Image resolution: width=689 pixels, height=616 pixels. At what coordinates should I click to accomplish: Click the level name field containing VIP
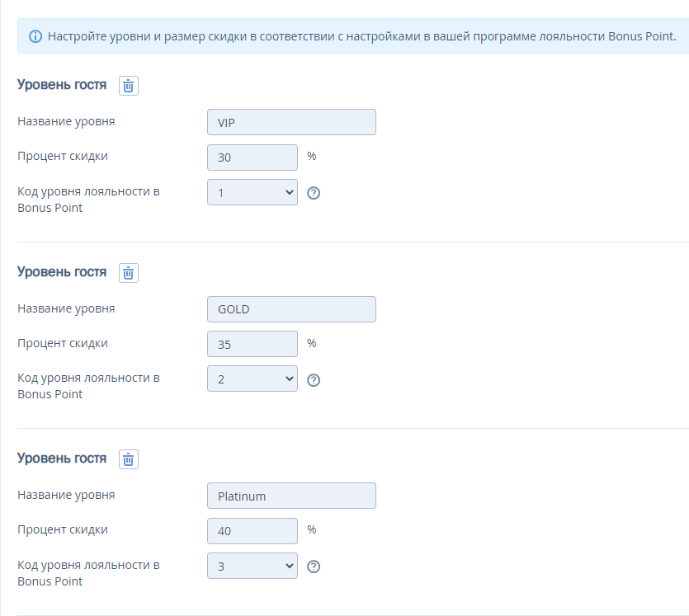(x=291, y=122)
